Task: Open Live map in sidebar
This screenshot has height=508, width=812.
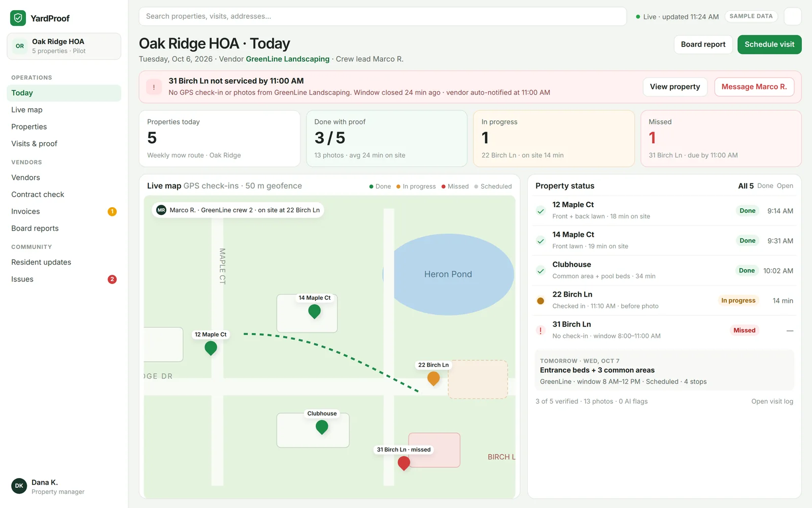Action: coord(64,110)
